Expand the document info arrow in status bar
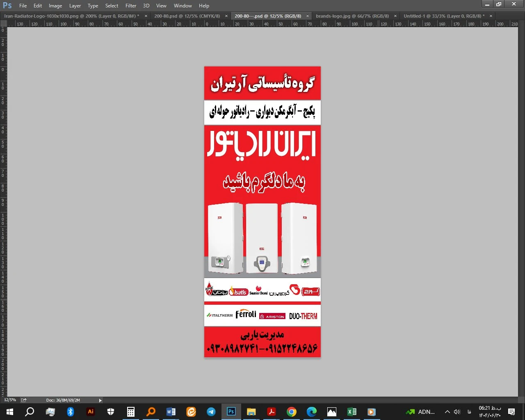 point(100,400)
